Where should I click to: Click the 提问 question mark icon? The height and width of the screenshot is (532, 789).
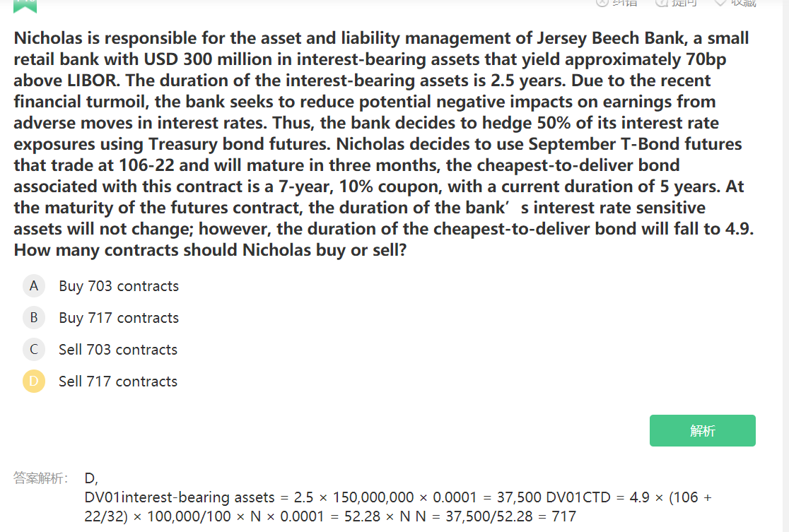[662, 3]
